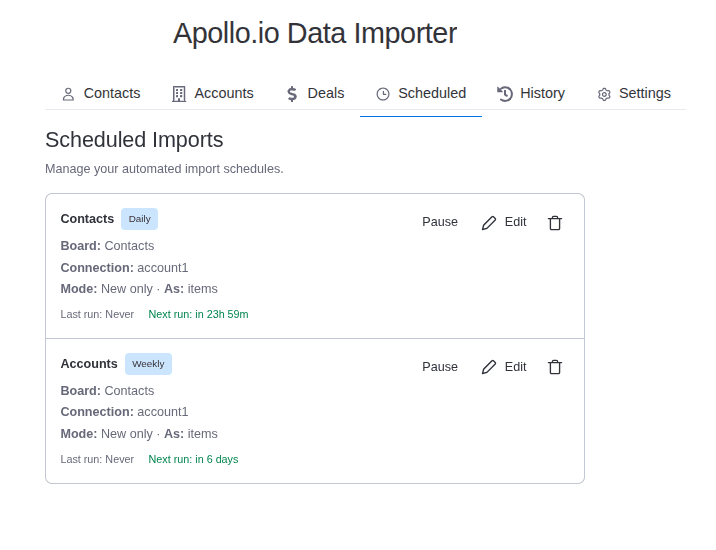Screen dimensions: 716x550
Task: Click the clock icon beside Scheduled
Action: point(383,94)
